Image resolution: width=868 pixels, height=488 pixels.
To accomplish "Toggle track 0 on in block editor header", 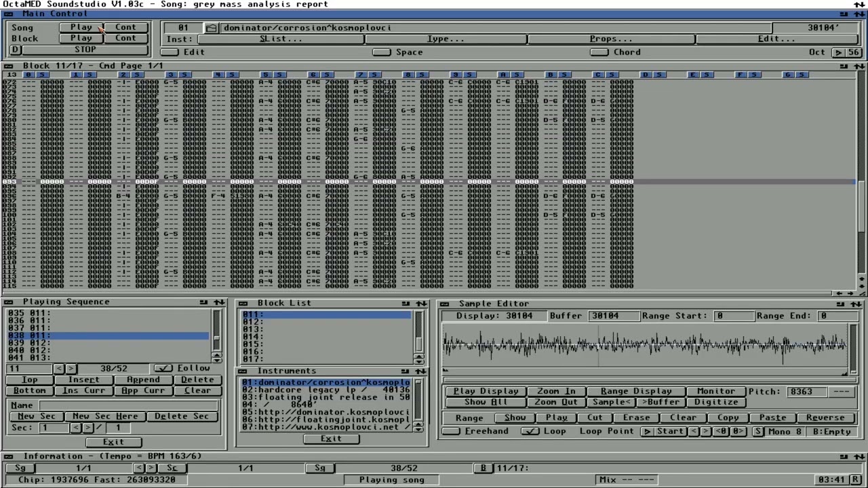I will [x=28, y=75].
